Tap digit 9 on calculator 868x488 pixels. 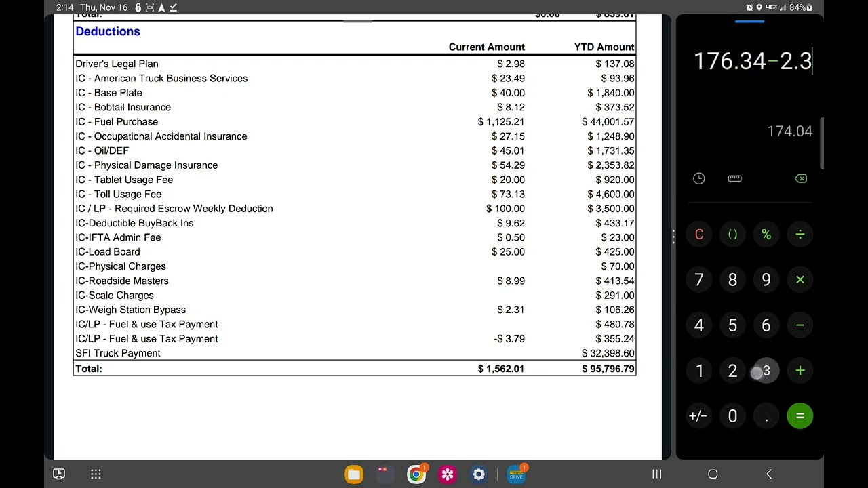(766, 280)
